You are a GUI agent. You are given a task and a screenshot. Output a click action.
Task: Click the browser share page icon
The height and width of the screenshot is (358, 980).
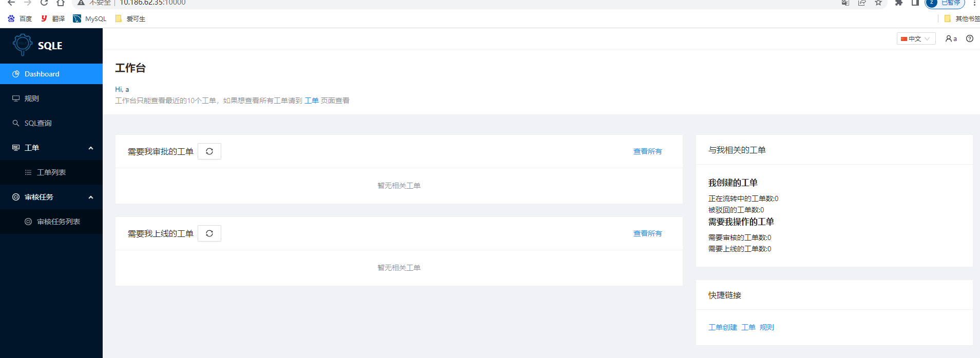[x=862, y=3]
